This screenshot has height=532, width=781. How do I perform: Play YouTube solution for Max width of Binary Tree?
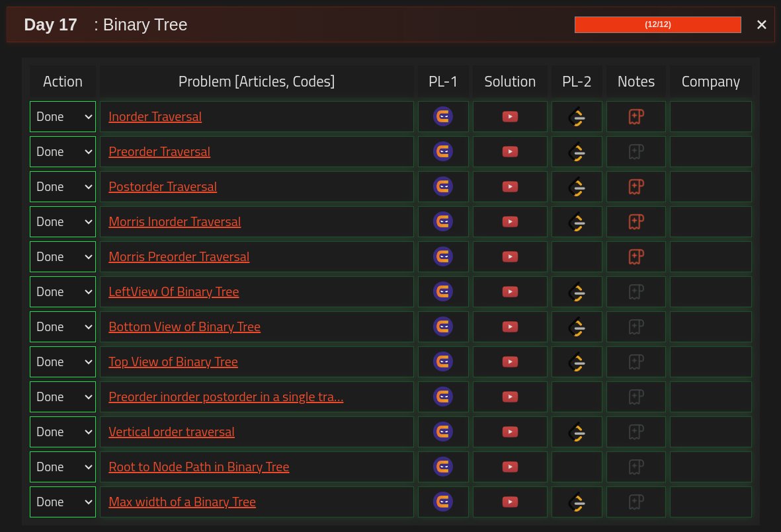click(x=510, y=502)
